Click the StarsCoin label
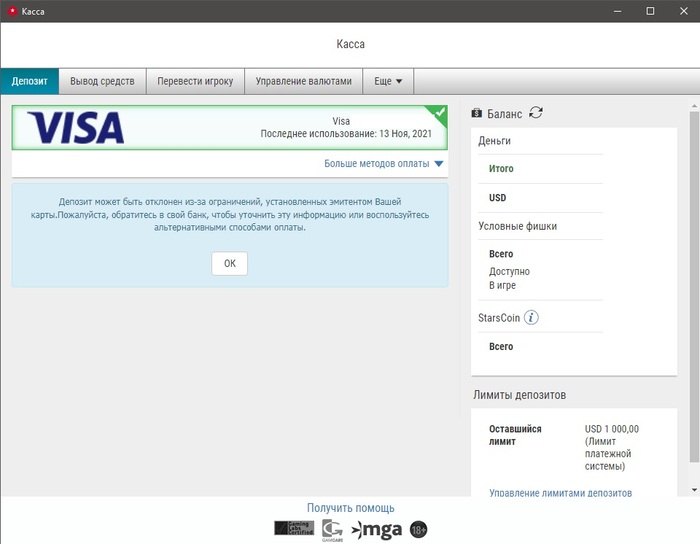The height and width of the screenshot is (544, 700). pos(499,318)
